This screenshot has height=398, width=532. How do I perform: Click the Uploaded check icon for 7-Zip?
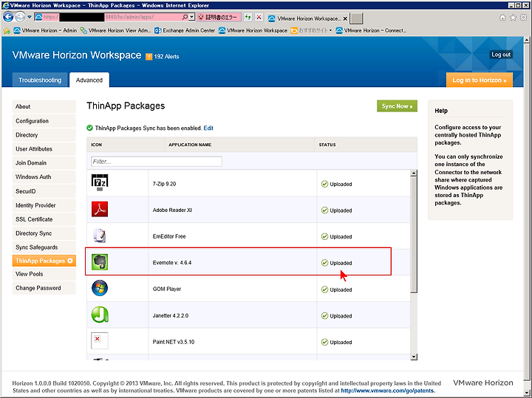tap(324, 184)
